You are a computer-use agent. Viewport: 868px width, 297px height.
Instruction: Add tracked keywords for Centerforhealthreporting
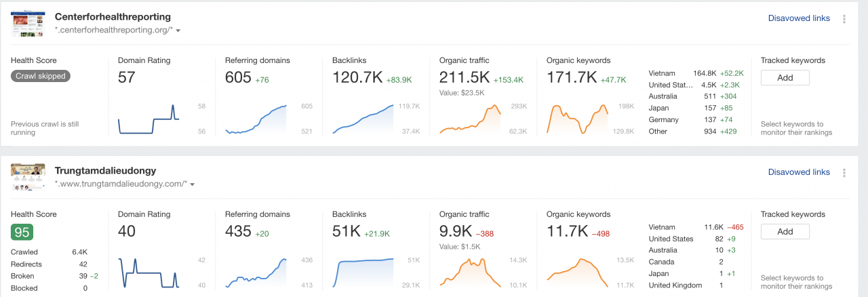[x=785, y=77]
